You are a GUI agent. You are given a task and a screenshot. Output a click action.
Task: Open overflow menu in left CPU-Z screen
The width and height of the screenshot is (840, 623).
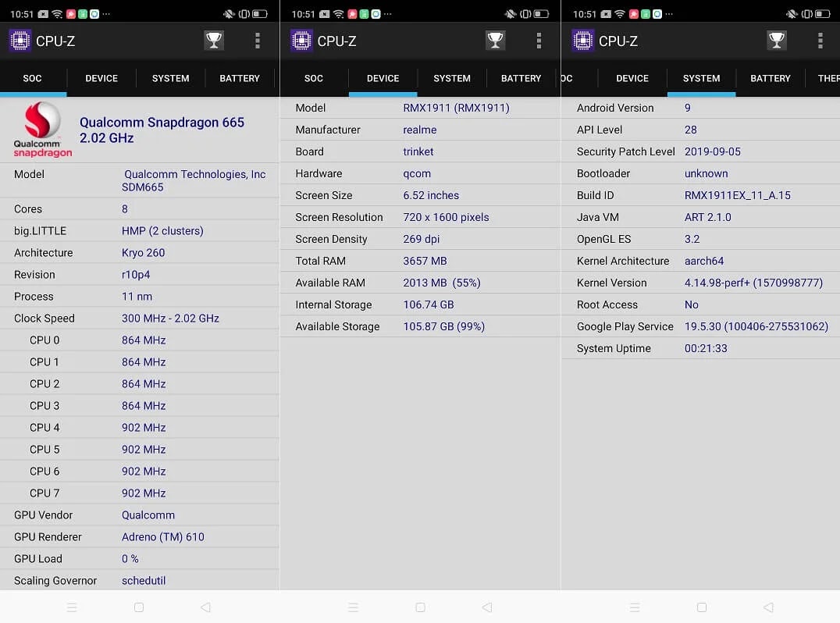258,41
